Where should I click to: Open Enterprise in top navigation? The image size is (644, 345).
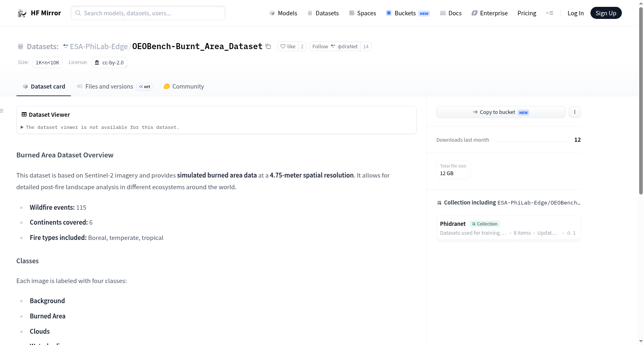pos(489,13)
